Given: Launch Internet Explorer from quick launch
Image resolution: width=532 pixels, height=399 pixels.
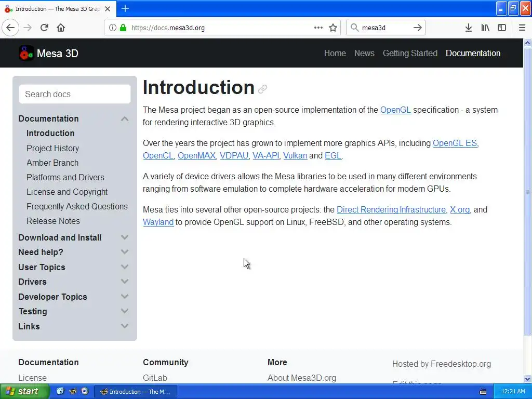Looking at the screenshot, I should pos(60,392).
